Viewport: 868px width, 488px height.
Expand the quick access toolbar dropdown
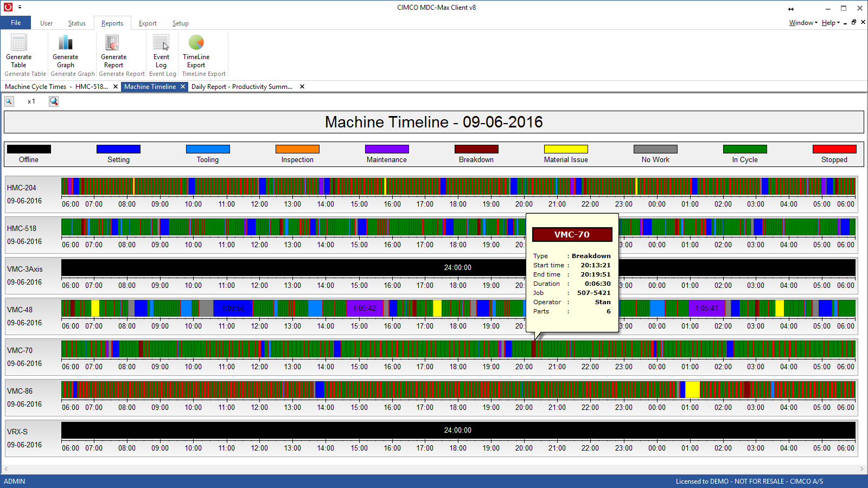coord(20,7)
